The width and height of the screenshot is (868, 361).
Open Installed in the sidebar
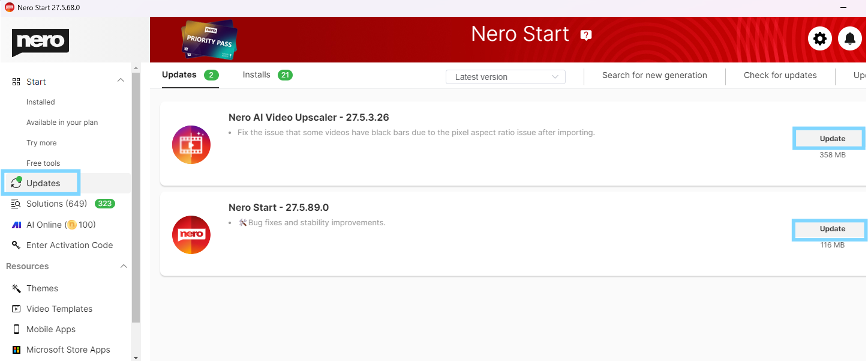41,102
